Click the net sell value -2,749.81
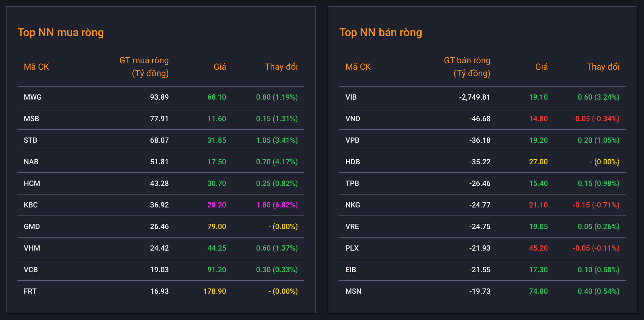The height and width of the screenshot is (320, 644). click(475, 97)
